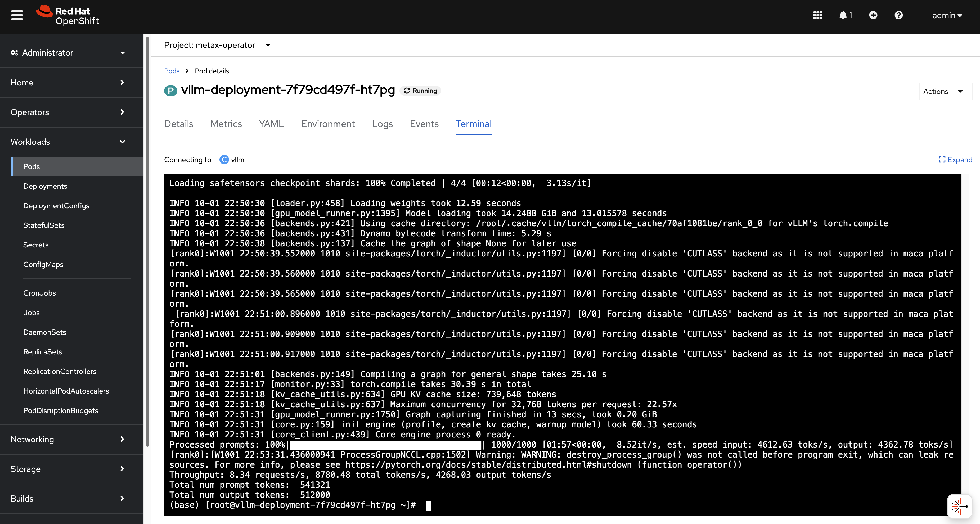Click the Red Hat OpenShift logo
The image size is (980, 524).
(68, 15)
